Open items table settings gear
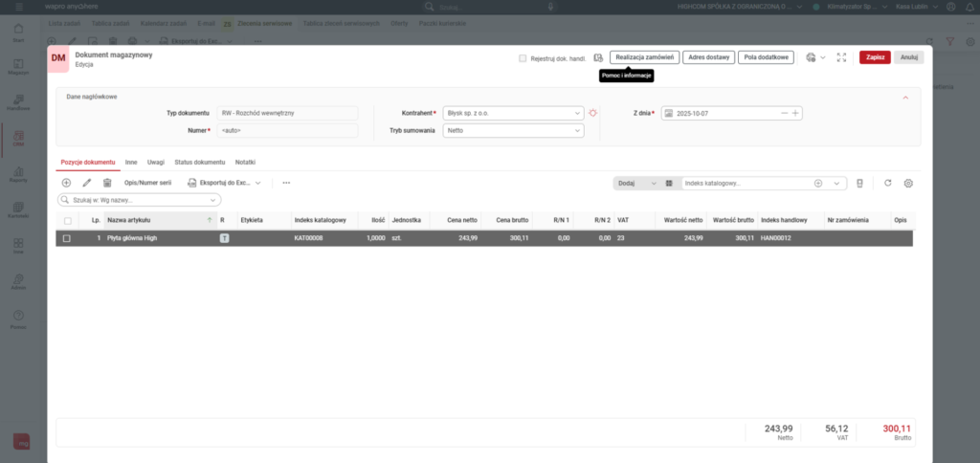The height and width of the screenshot is (463, 980). click(909, 183)
